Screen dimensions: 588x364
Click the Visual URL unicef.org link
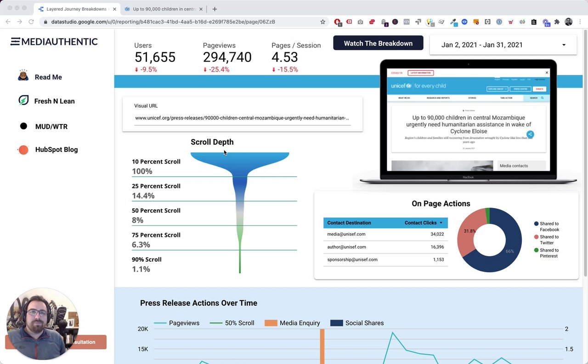pyautogui.click(x=242, y=118)
